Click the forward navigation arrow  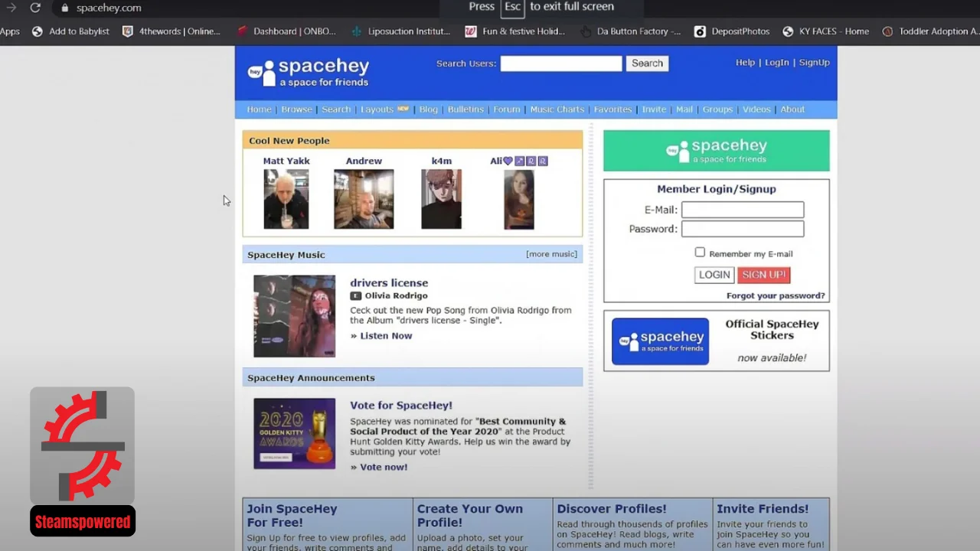pyautogui.click(x=11, y=8)
